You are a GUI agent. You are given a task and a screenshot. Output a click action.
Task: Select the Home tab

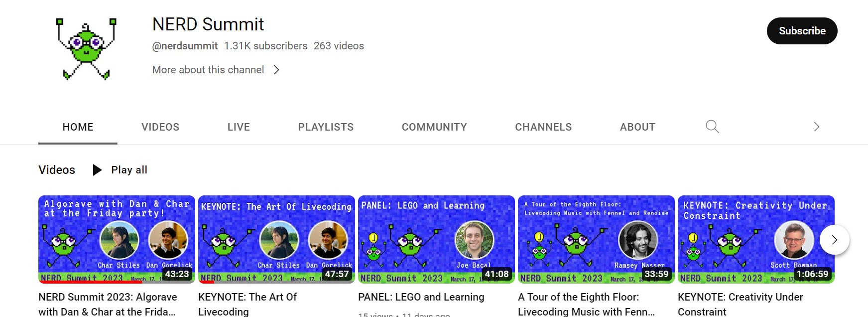[x=78, y=127]
